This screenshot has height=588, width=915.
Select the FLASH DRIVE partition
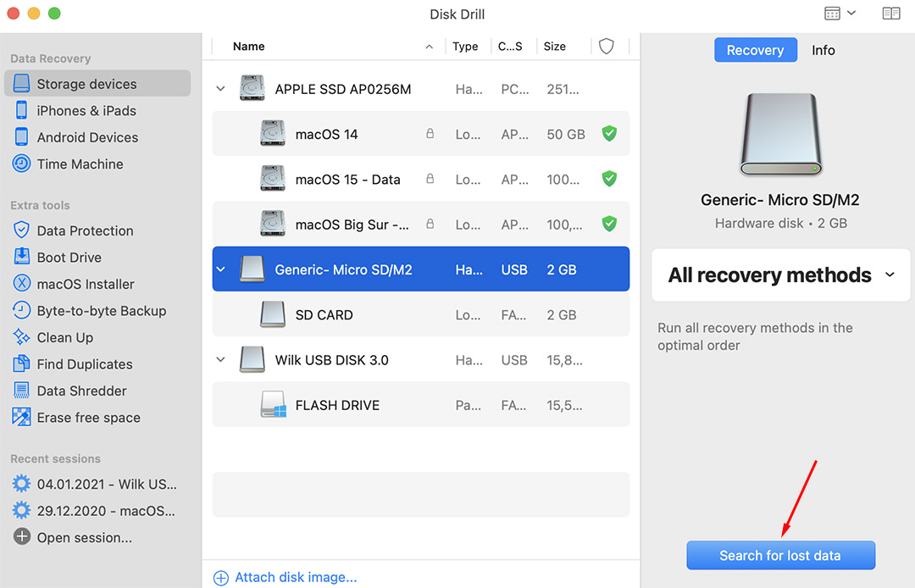(421, 404)
